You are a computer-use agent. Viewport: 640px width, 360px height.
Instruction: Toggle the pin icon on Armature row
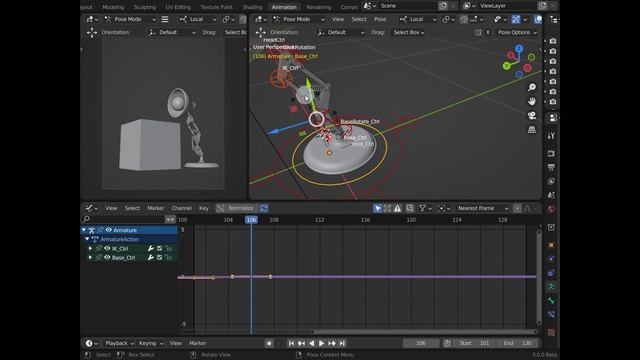click(100, 230)
